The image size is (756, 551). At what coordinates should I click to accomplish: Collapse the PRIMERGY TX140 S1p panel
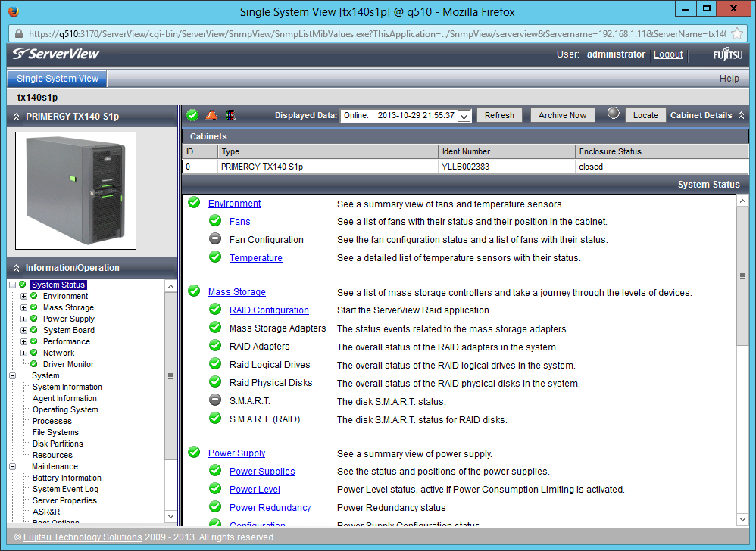click(17, 117)
